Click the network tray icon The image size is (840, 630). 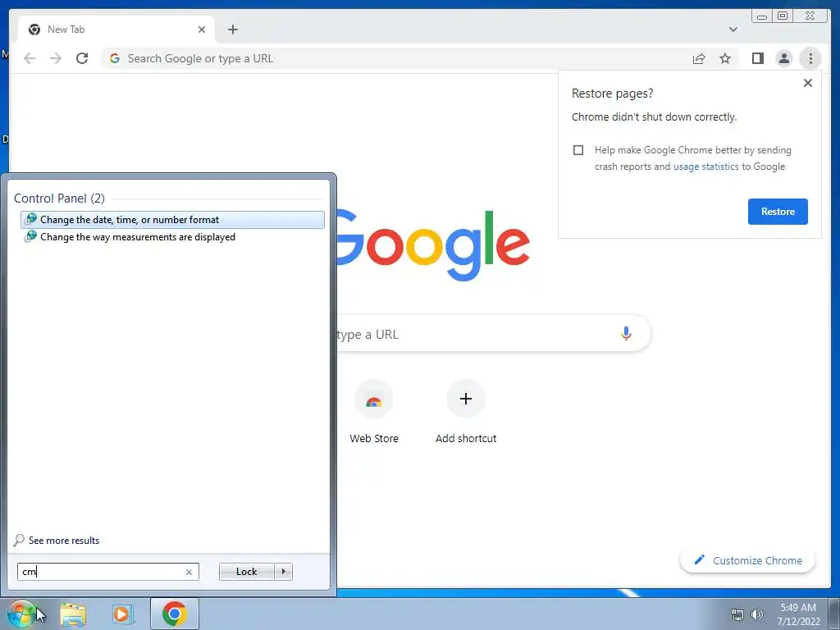pyautogui.click(x=737, y=614)
